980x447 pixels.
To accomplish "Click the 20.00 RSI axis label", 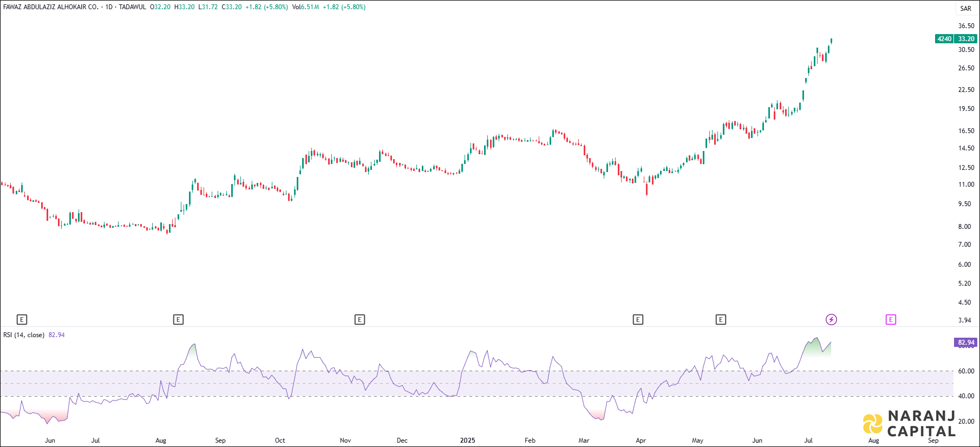I will click(966, 422).
